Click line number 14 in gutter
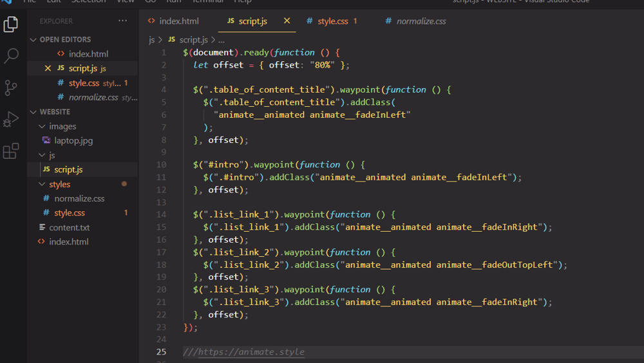644x363 pixels. click(x=162, y=214)
